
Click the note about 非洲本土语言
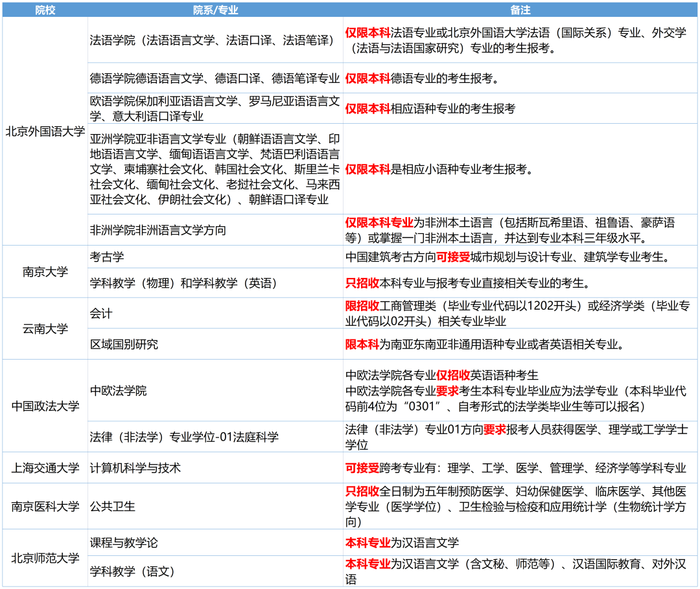520,230
